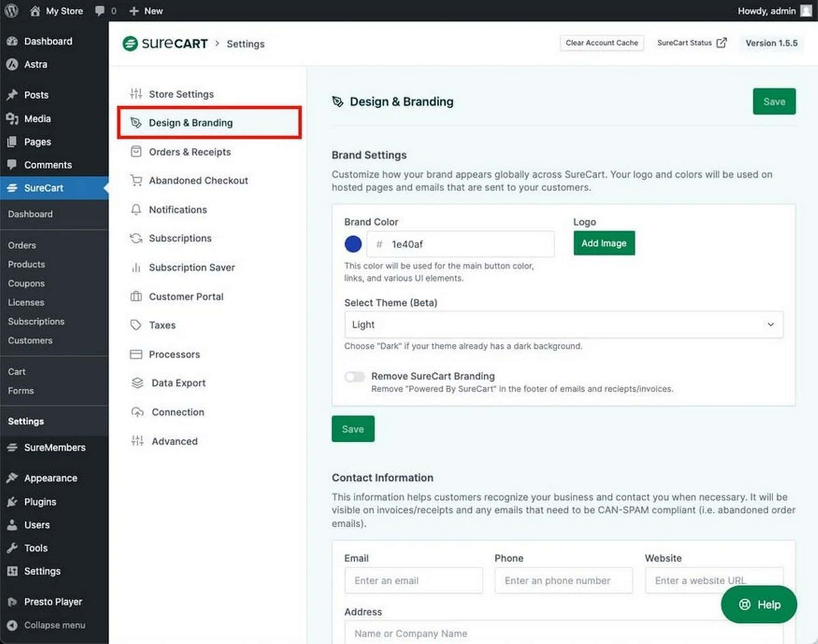Enable the Remove SureCart Branding toggle
The image size is (818, 644).
354,377
